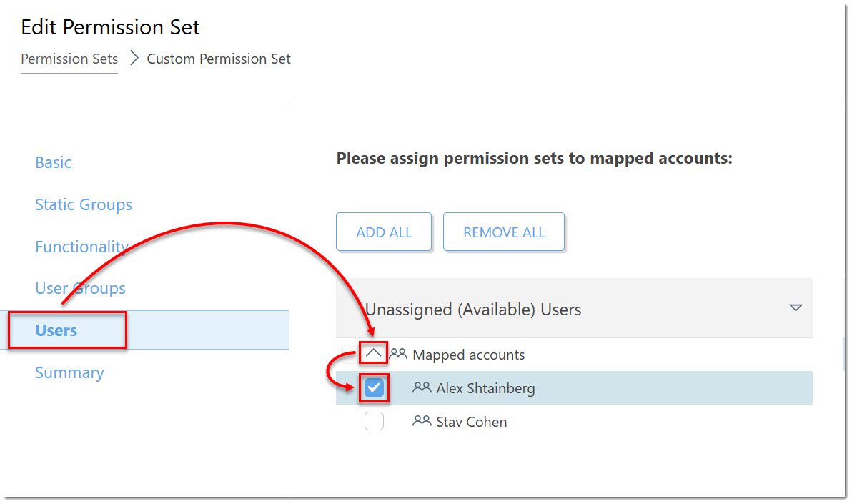Go to the Basic section
This screenshot has height=504, width=852.
click(x=53, y=162)
